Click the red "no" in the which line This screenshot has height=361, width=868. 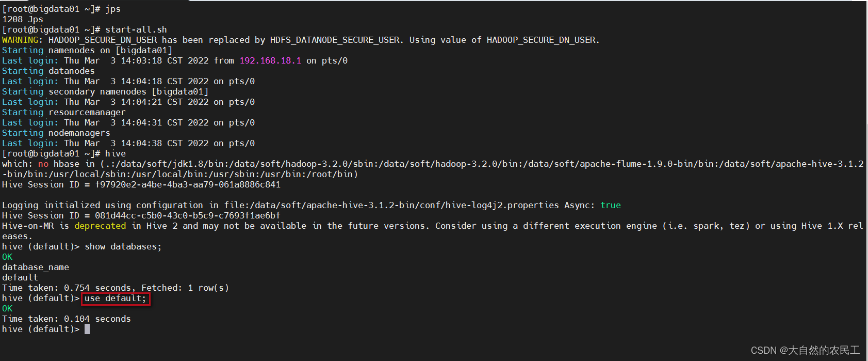pos(43,164)
